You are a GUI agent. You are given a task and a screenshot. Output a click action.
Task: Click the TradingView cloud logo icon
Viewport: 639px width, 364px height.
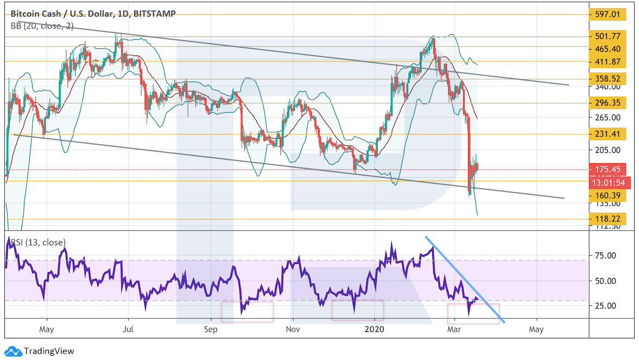(x=13, y=351)
